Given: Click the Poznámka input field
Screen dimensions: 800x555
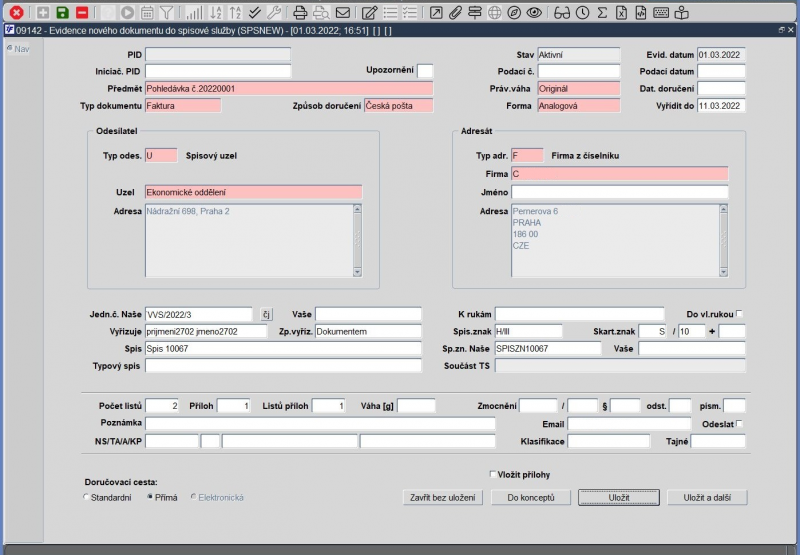Looking at the screenshot, I should click(x=320, y=424).
